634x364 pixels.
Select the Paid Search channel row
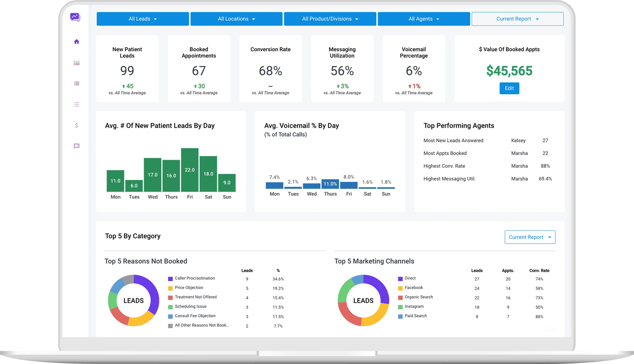coord(416,316)
